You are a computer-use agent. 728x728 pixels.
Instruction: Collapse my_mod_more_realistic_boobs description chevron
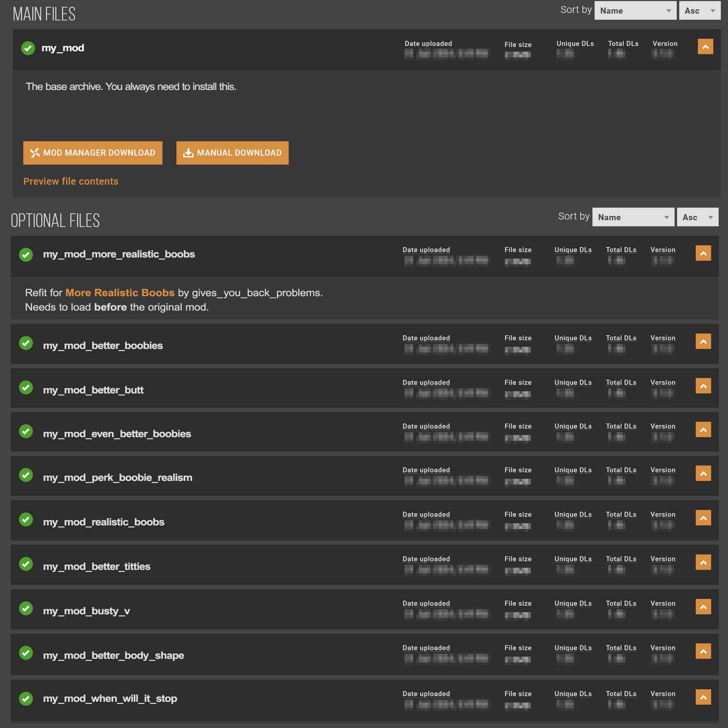703,253
